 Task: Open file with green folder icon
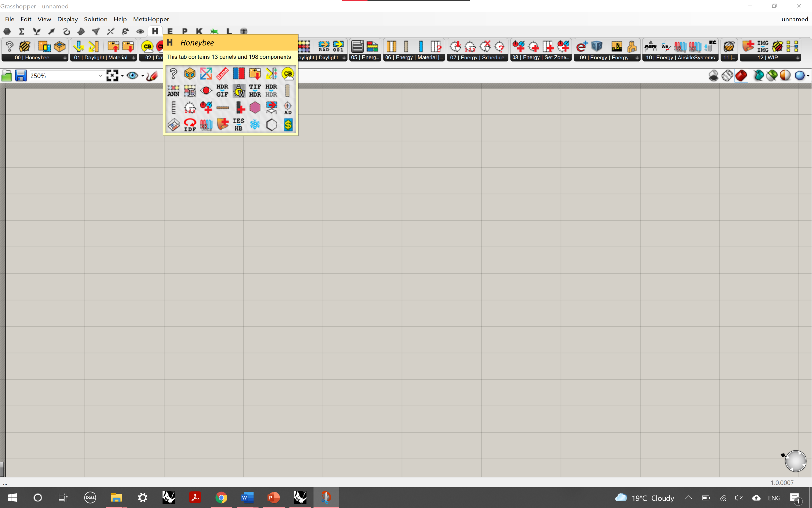click(x=6, y=76)
